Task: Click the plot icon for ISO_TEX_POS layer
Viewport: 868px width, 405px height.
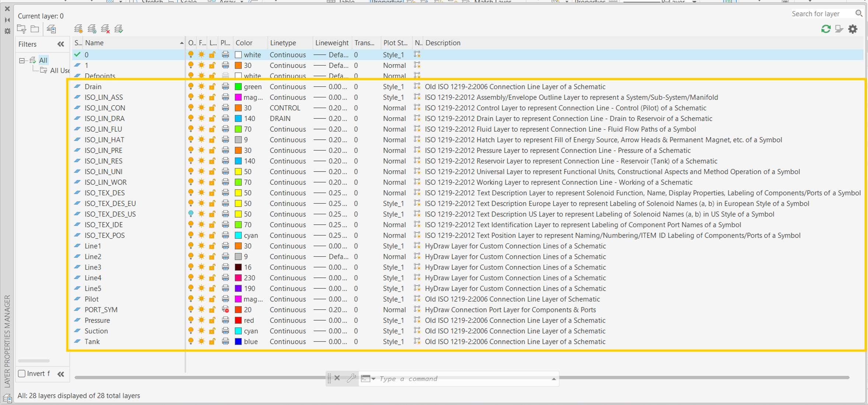Action: point(225,235)
